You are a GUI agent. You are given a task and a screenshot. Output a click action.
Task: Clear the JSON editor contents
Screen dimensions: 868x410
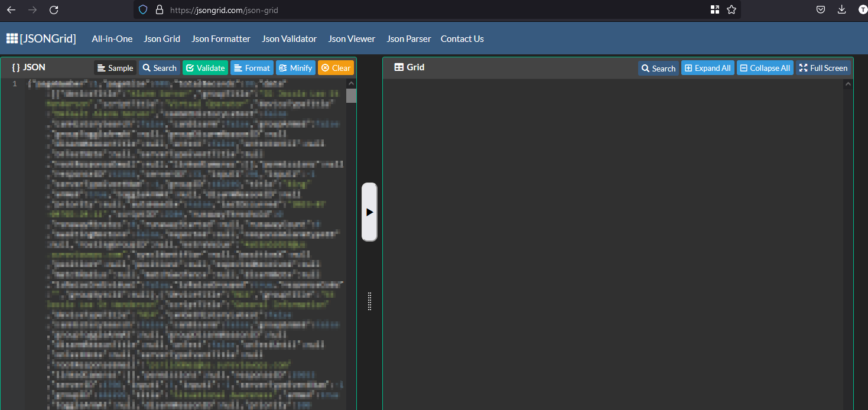336,67
